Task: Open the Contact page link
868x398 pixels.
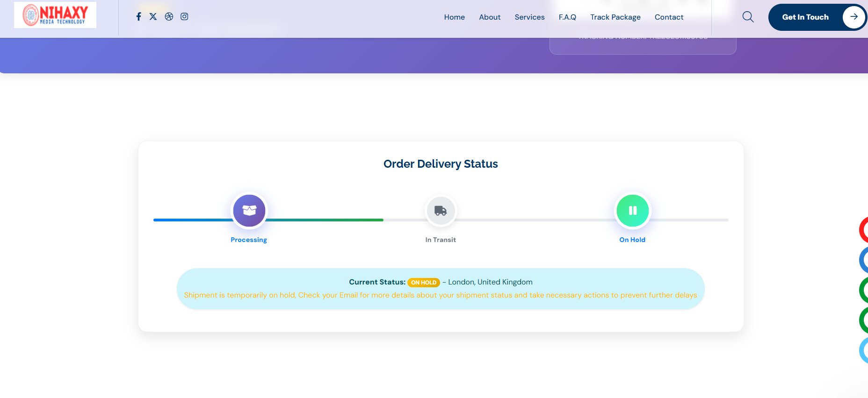Action: pyautogui.click(x=669, y=17)
